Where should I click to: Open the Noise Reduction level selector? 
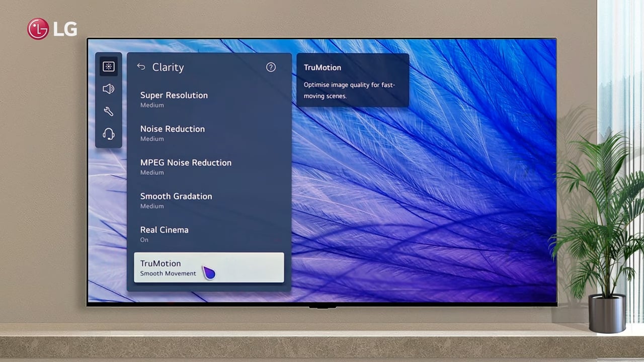pos(173,133)
